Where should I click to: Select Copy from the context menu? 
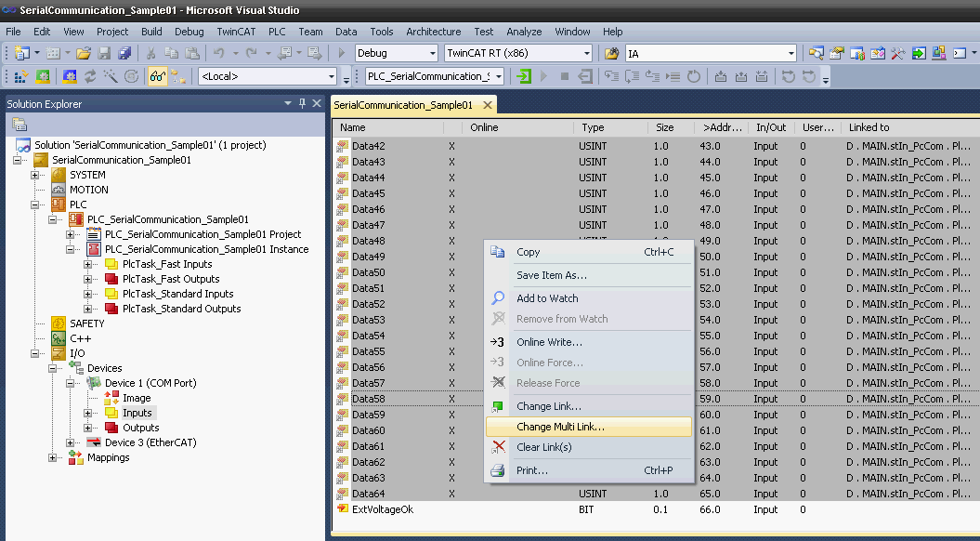(589, 252)
